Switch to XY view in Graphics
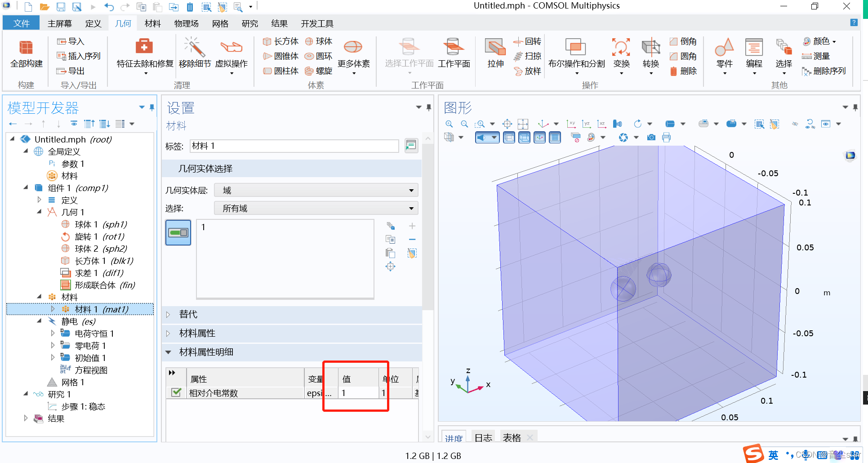The height and width of the screenshot is (463, 868). pyautogui.click(x=571, y=124)
